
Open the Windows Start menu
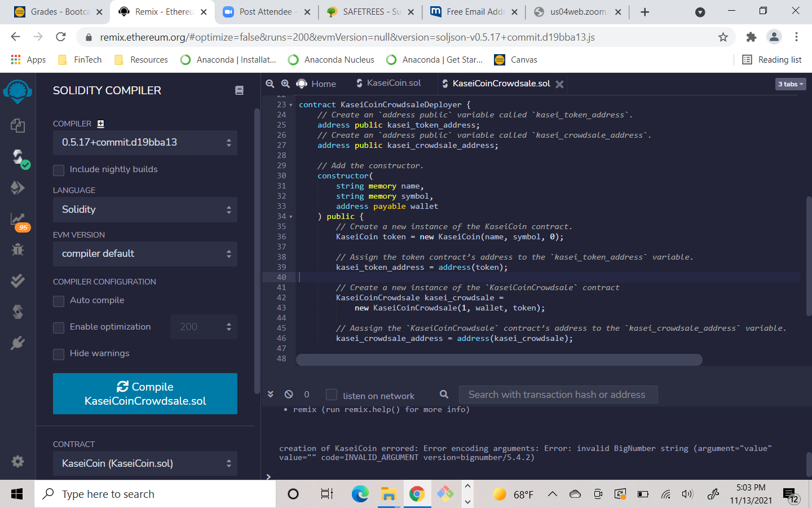coord(17,494)
